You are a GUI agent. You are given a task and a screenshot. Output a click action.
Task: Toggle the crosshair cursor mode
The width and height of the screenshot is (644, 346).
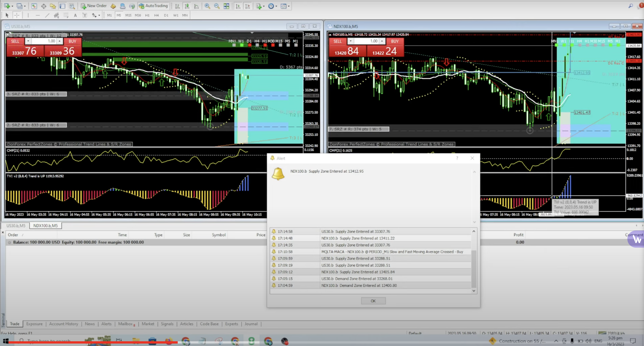17,15
